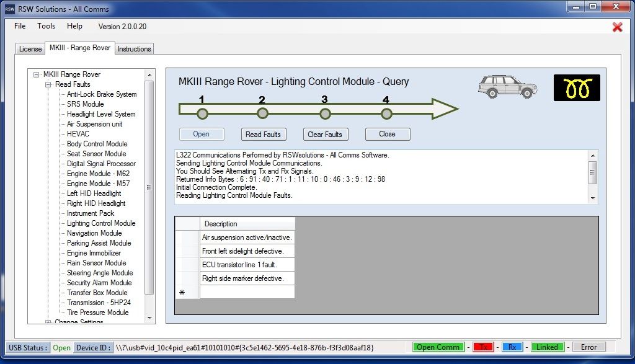Collapse the MKIII Range Rover tree node
Image resolution: width=635 pixels, height=364 pixels.
click(x=36, y=74)
